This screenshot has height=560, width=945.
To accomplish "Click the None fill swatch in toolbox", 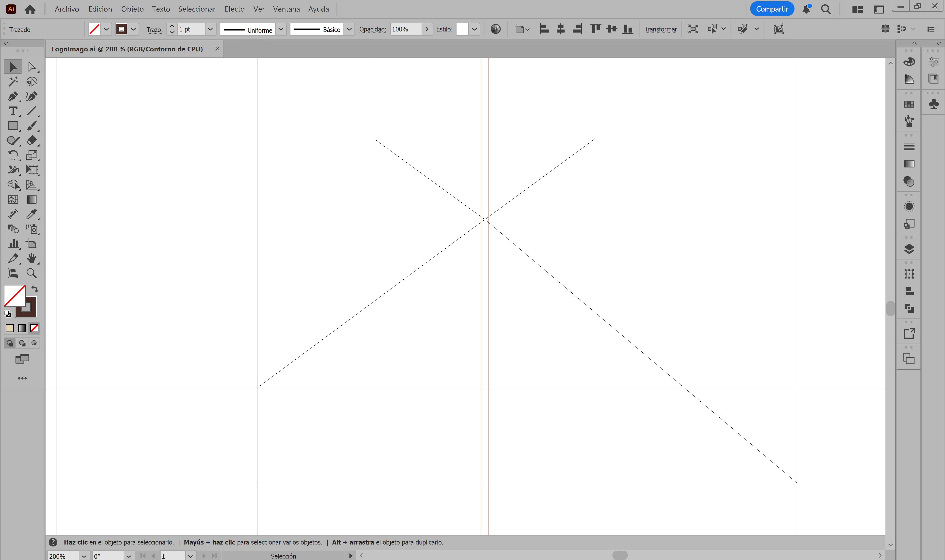I will (34, 328).
